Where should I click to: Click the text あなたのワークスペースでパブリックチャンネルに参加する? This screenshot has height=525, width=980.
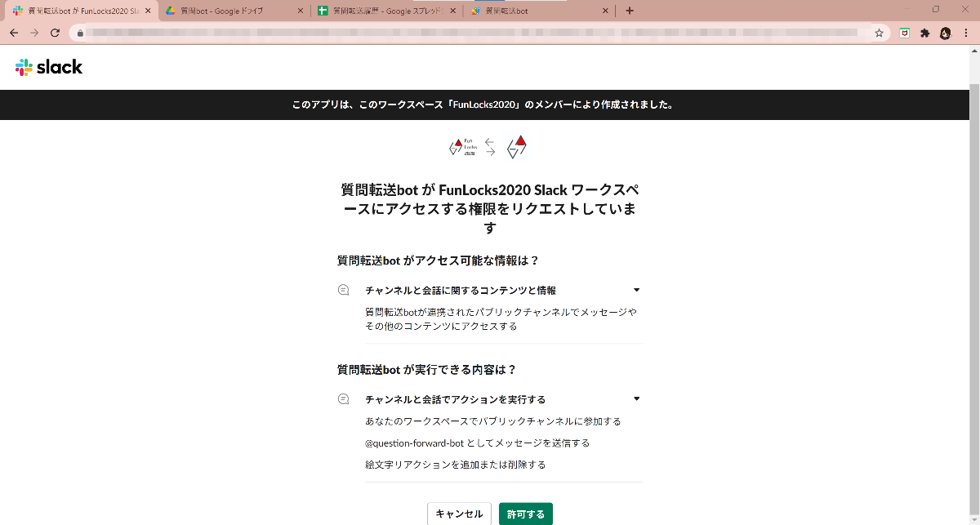493,421
